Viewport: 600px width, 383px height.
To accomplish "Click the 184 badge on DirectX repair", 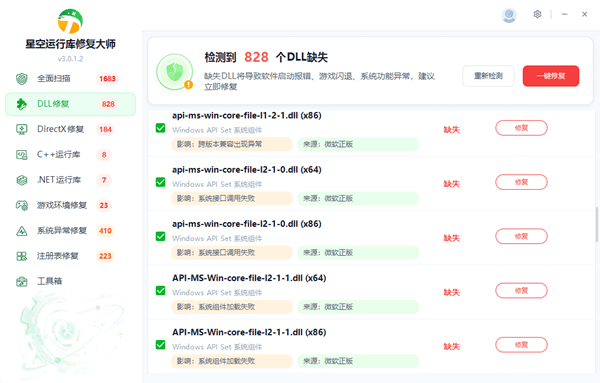I will tap(105, 129).
